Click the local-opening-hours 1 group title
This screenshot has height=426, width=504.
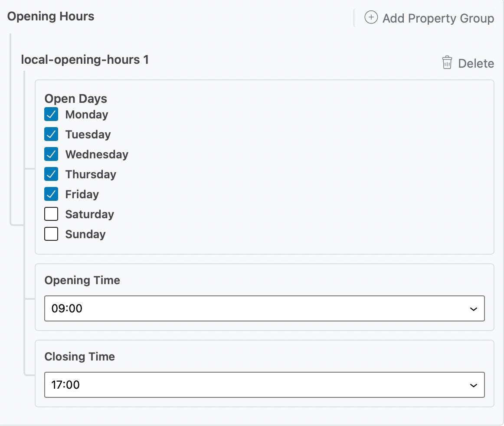coord(85,60)
